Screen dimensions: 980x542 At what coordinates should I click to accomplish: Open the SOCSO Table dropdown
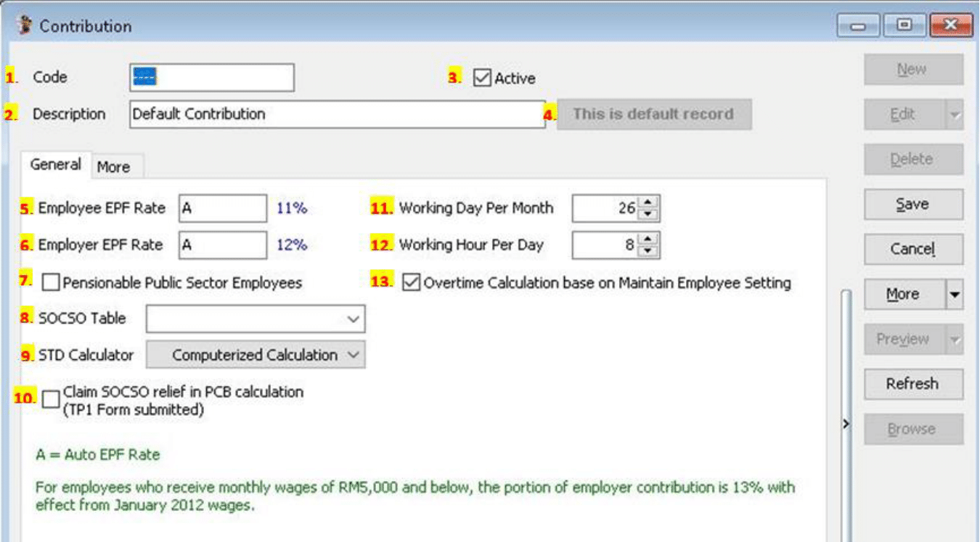(x=353, y=319)
